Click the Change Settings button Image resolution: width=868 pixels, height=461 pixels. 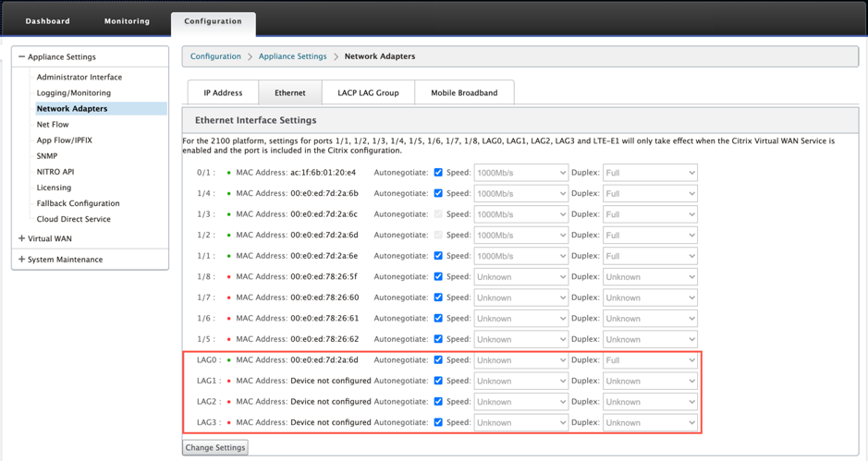point(215,447)
